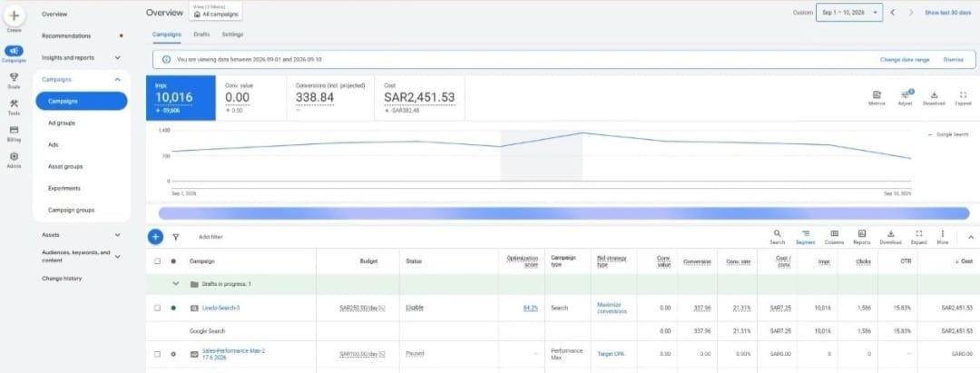This screenshot has height=373, width=980.
Task: Click the info icon in the date notice
Action: [166, 59]
